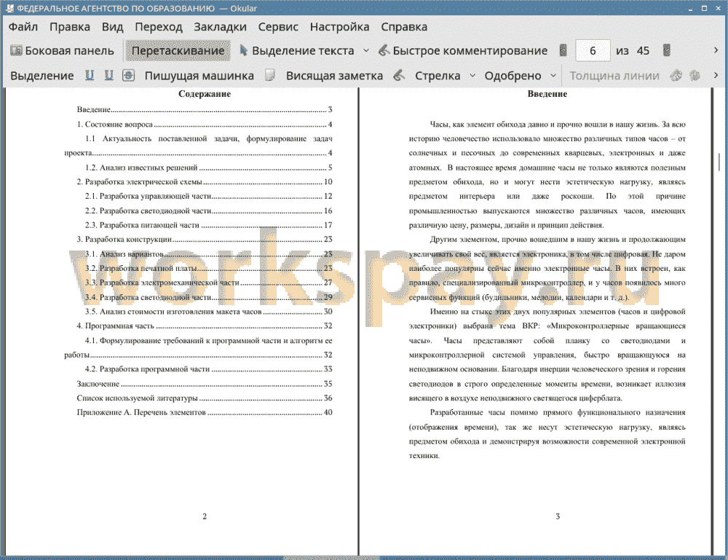Select the straight underline annotation icon

(x=89, y=75)
